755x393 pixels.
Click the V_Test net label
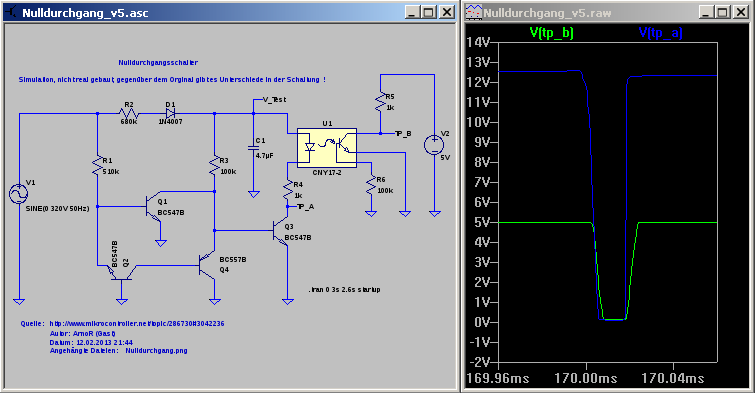274,100
